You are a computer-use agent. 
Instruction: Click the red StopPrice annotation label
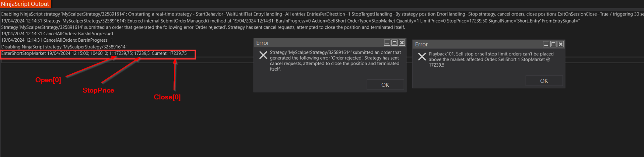pyautogui.click(x=98, y=90)
